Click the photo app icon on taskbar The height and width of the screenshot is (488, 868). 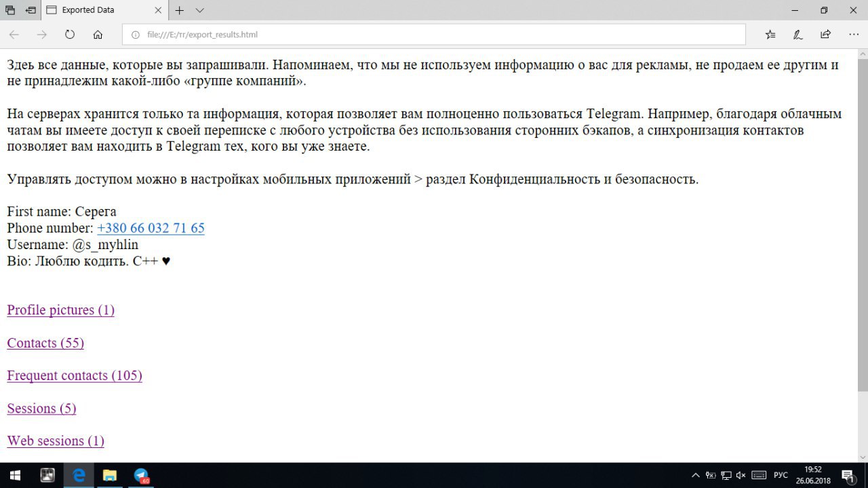click(x=47, y=475)
